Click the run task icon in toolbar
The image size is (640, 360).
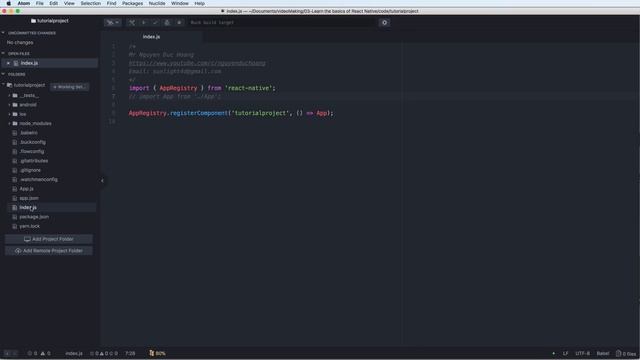point(144,22)
